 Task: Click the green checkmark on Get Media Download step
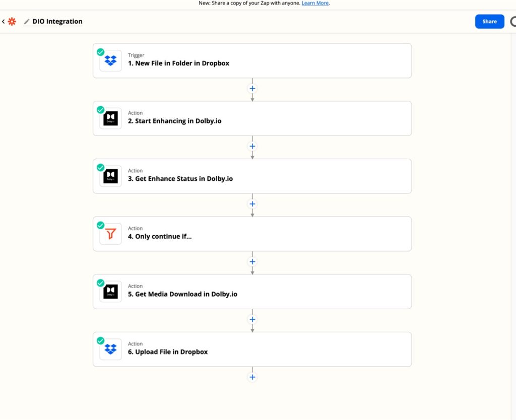(x=100, y=283)
